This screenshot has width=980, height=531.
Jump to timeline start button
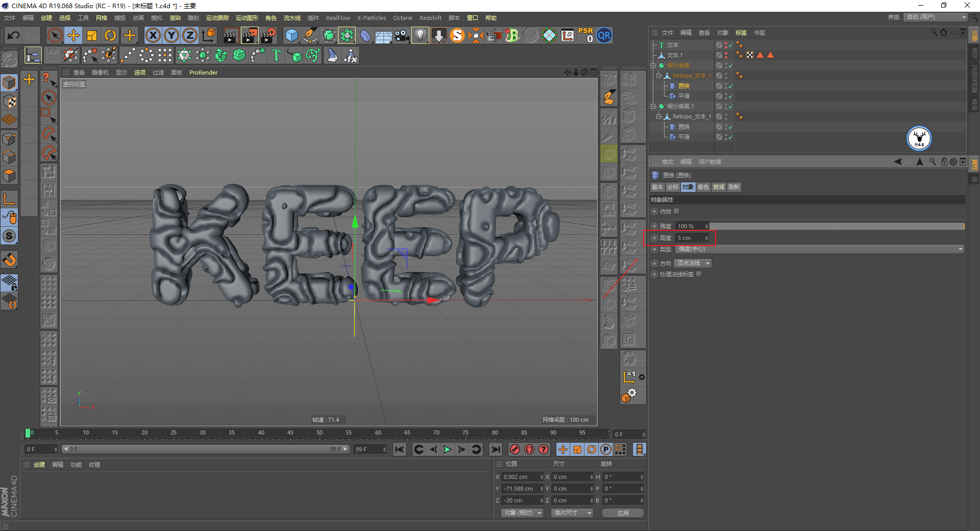click(x=400, y=449)
